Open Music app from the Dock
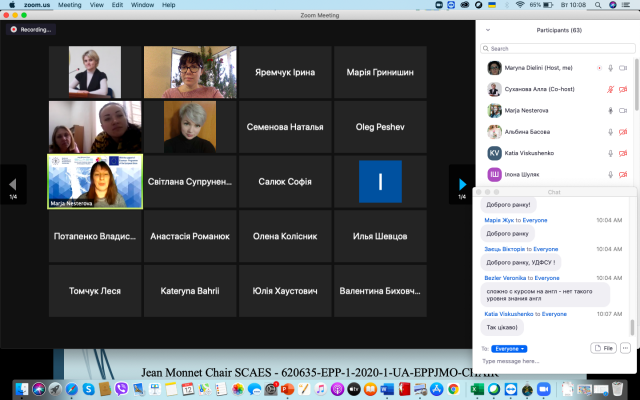 click(320, 389)
